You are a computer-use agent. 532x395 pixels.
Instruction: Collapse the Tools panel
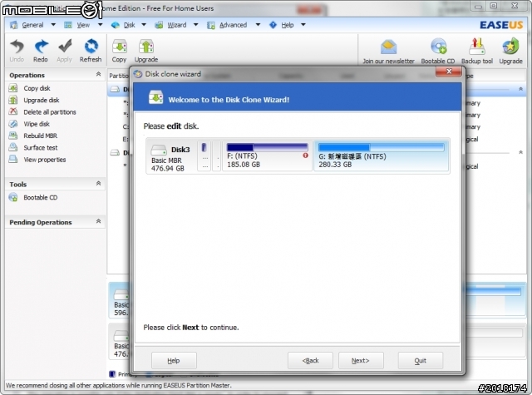coord(98,183)
